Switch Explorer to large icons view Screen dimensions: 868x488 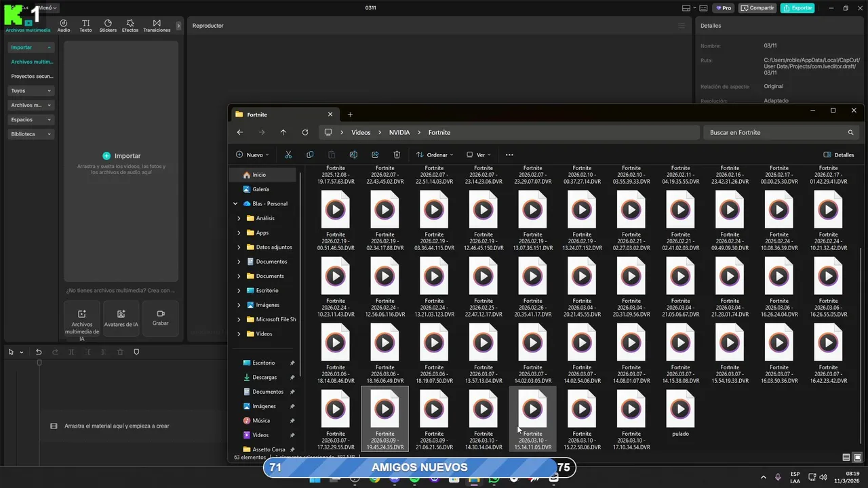coord(857,457)
